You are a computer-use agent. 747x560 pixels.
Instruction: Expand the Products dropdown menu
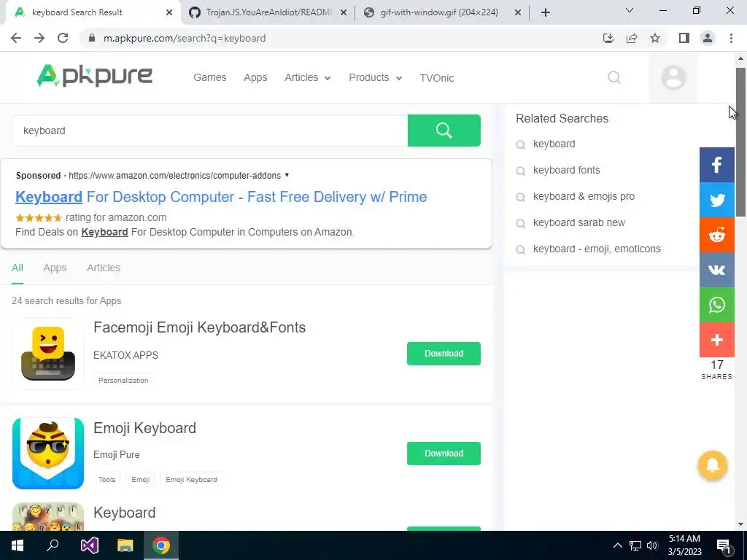(376, 77)
